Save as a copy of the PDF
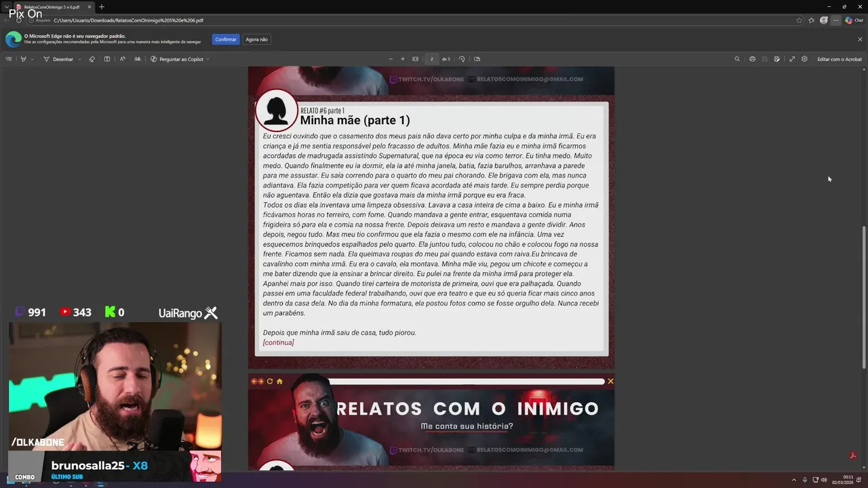Viewport: 868px width, 488px height. (777, 59)
